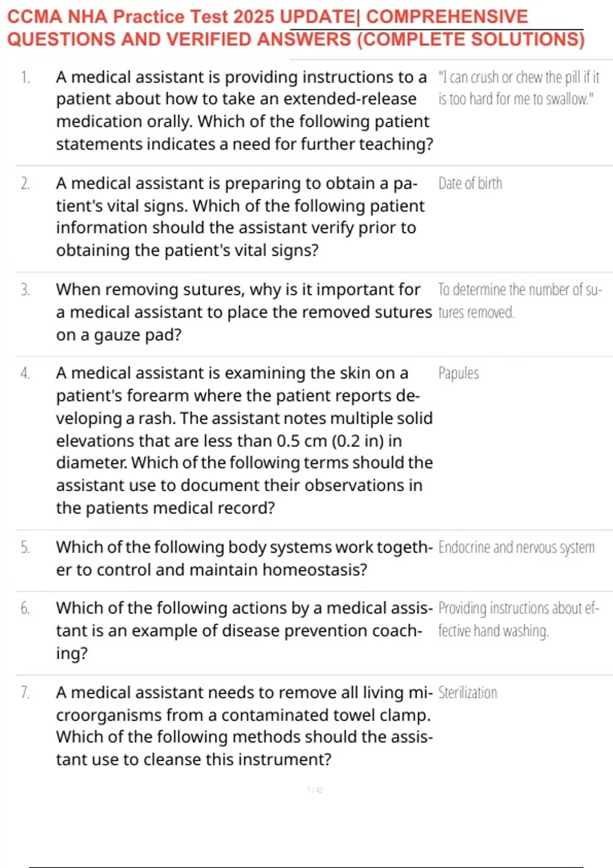Click question number 4 label
The height and width of the screenshot is (868, 613).
[25, 374]
